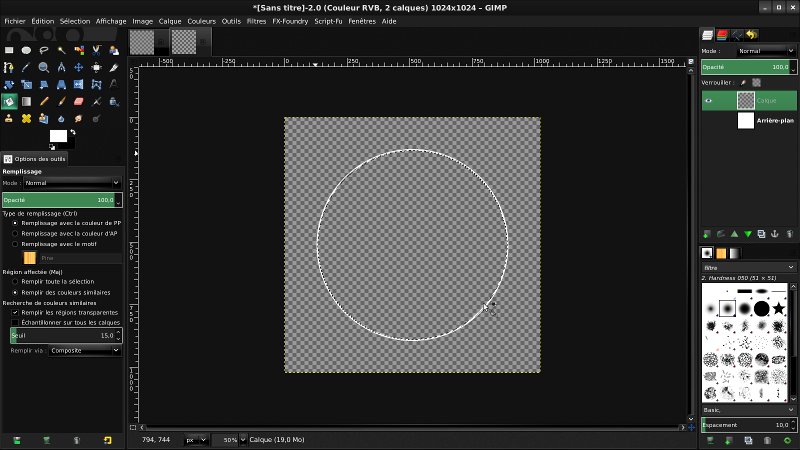Select the Blend gradient tool
This screenshot has height=450, width=800.
[27, 102]
